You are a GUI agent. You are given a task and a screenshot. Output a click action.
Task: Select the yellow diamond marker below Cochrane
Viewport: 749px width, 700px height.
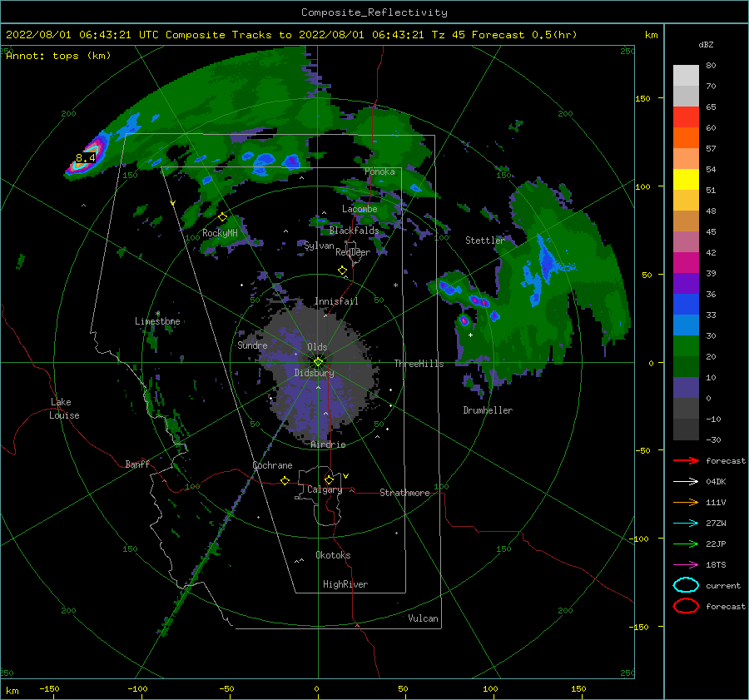[285, 480]
